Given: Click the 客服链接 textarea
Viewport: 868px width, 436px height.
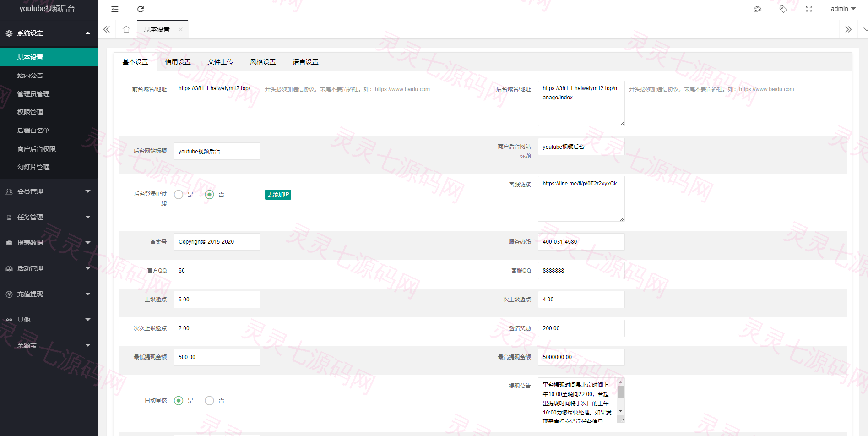Looking at the screenshot, I should pos(581,199).
